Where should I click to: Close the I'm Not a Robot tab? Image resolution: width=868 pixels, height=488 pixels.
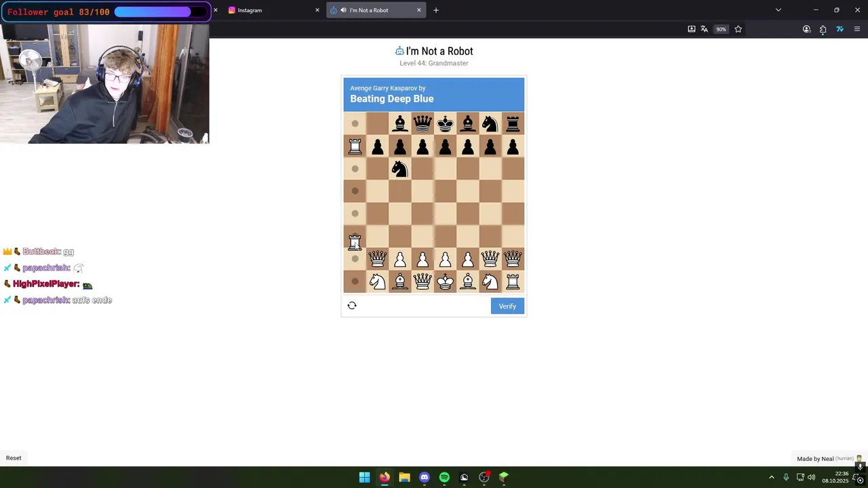[418, 10]
